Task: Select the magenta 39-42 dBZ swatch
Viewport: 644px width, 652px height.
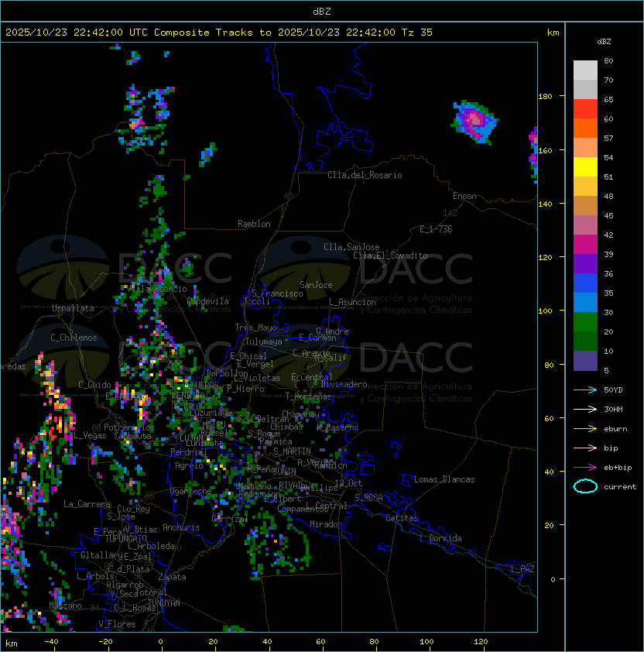Action: (x=585, y=245)
